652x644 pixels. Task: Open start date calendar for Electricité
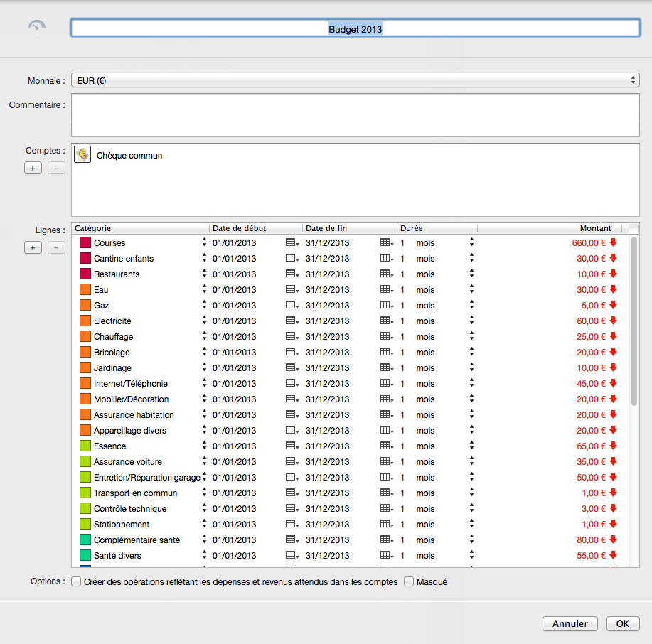pos(292,321)
